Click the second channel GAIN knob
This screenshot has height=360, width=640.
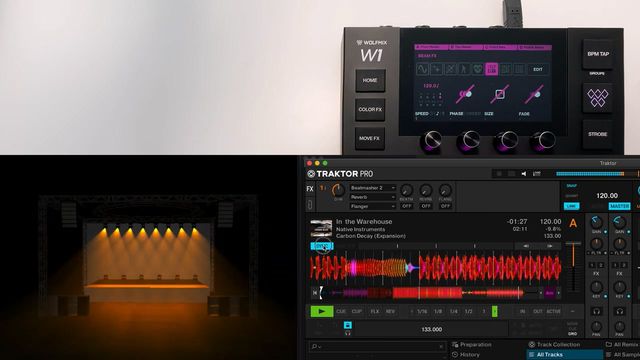620,222
